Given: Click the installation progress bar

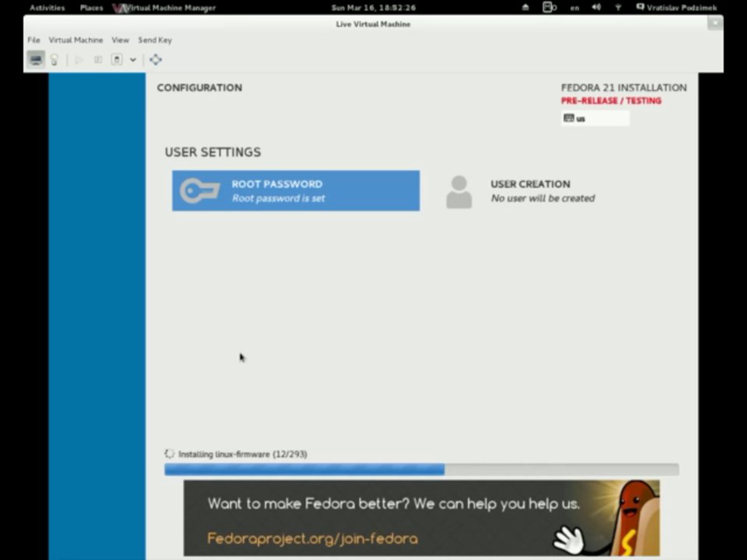Looking at the screenshot, I should click(421, 469).
